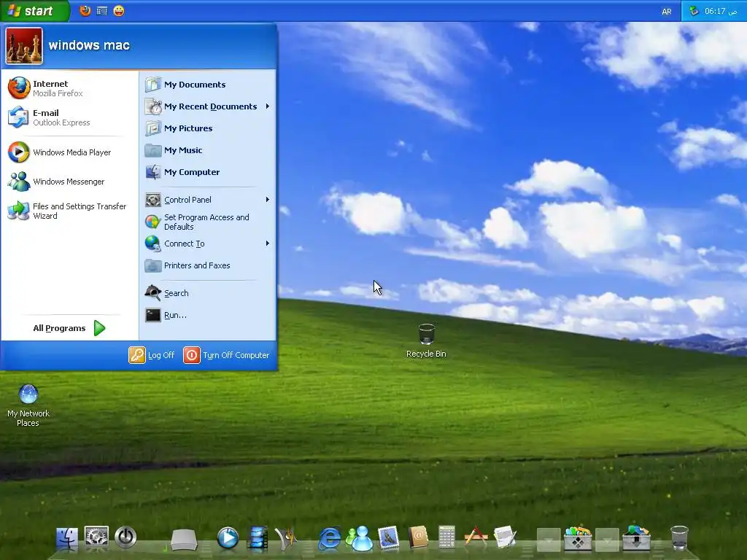Open the Calculator dock icon

[x=447, y=538]
